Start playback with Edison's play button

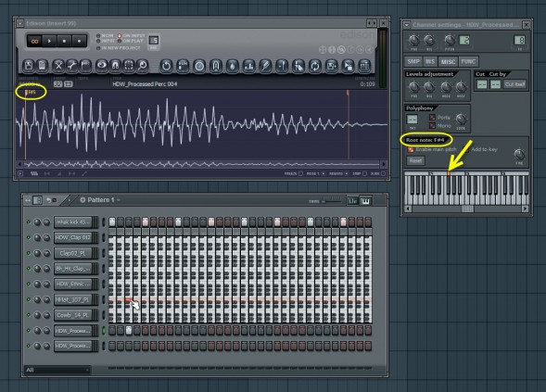pyautogui.click(x=49, y=41)
